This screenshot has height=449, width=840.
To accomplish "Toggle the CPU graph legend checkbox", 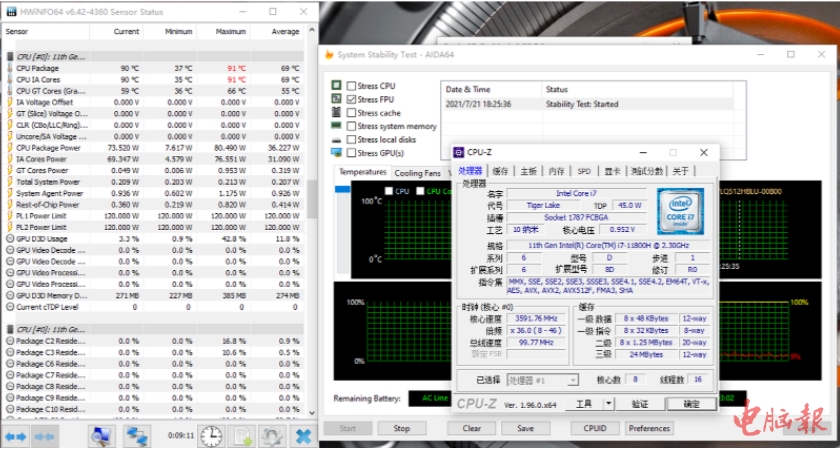I will (389, 191).
